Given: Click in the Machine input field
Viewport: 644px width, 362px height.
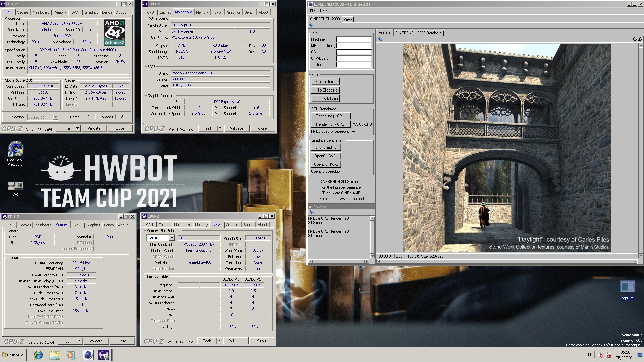Looking at the screenshot, I should click(x=354, y=39).
